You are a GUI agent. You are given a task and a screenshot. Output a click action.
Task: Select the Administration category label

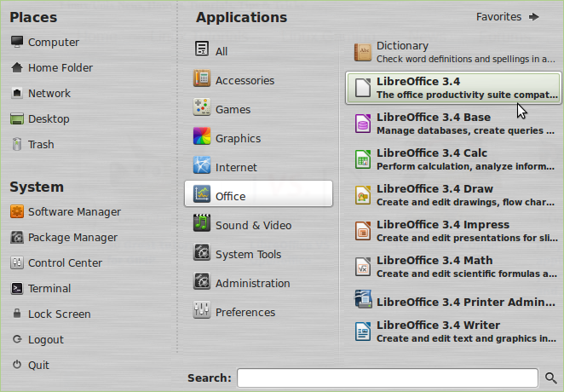pyautogui.click(x=252, y=284)
